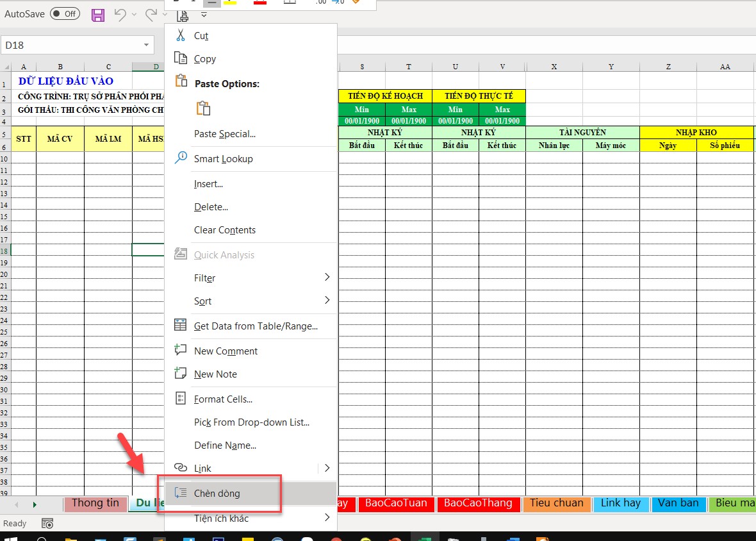Viewport: 756px width, 541px height.
Task: Expand the Tiện ích khác submenu
Action: (327, 517)
